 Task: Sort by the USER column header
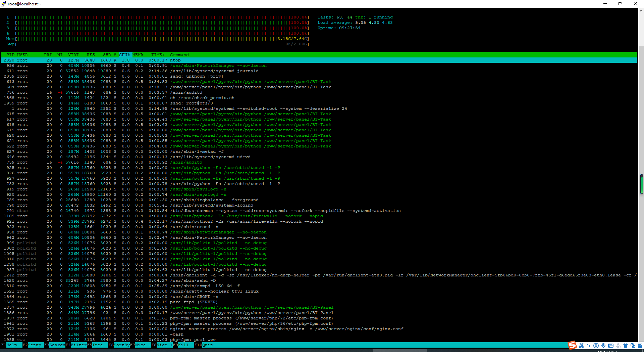22,55
